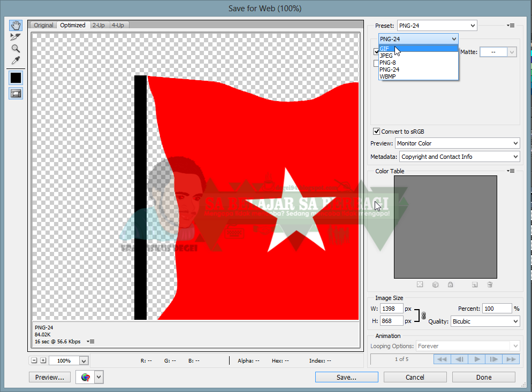Click the Preview button
The width and height of the screenshot is (532, 392).
click(x=50, y=377)
